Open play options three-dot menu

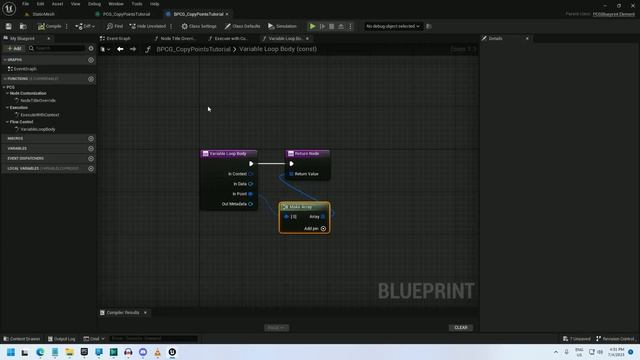350,26
